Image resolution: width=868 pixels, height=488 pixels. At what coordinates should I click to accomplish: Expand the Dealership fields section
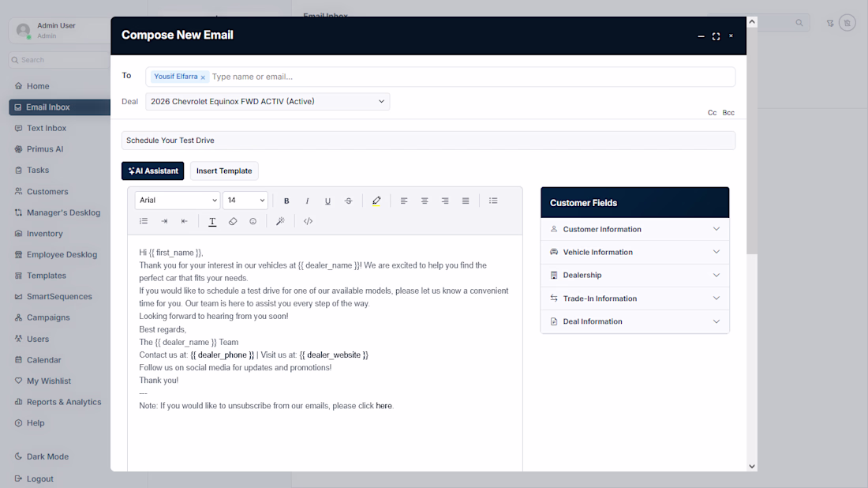635,276
